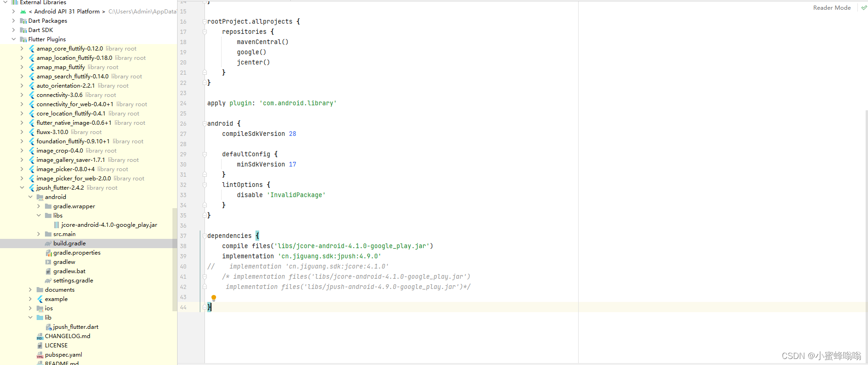The height and width of the screenshot is (365, 868).
Task: Click the YAML icon of pubspec.yaml
Action: tap(40, 355)
